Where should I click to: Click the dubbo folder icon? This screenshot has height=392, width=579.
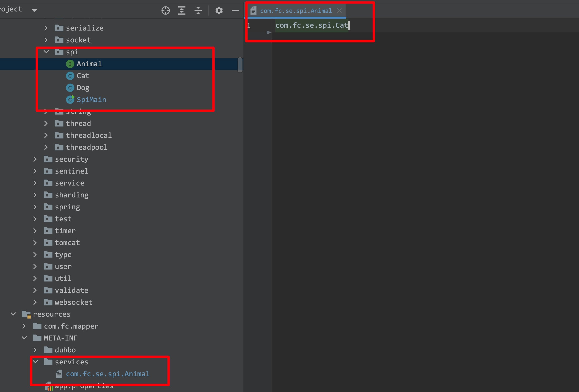click(x=48, y=350)
